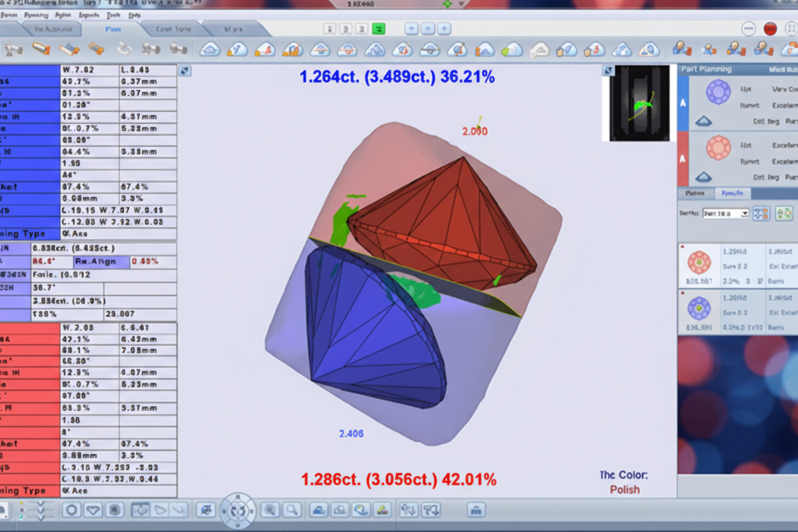Screen dimensions: 798x532
Task: Click the green circular arrows icon beside sort dropdown
Action: [x=784, y=214]
